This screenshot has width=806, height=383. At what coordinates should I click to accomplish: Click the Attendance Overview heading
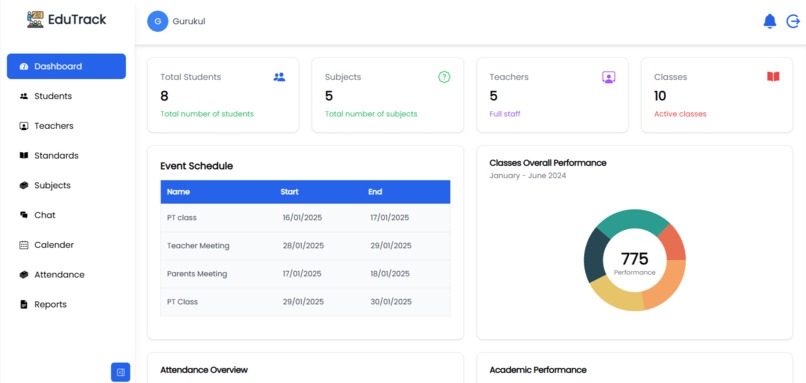204,370
